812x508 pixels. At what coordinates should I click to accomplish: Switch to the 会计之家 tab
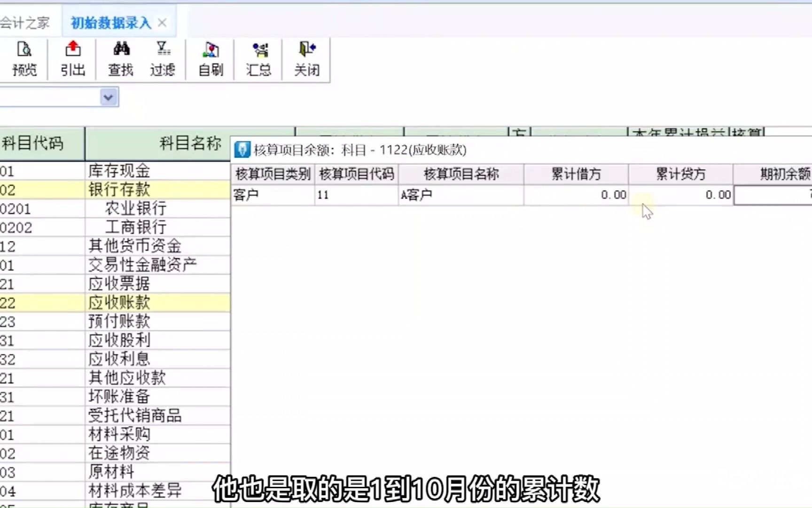(25, 23)
